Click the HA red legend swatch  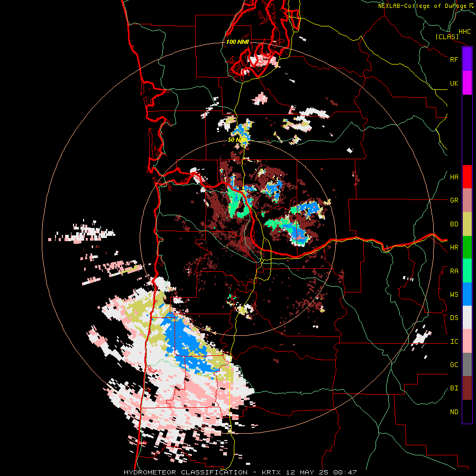[467, 177]
